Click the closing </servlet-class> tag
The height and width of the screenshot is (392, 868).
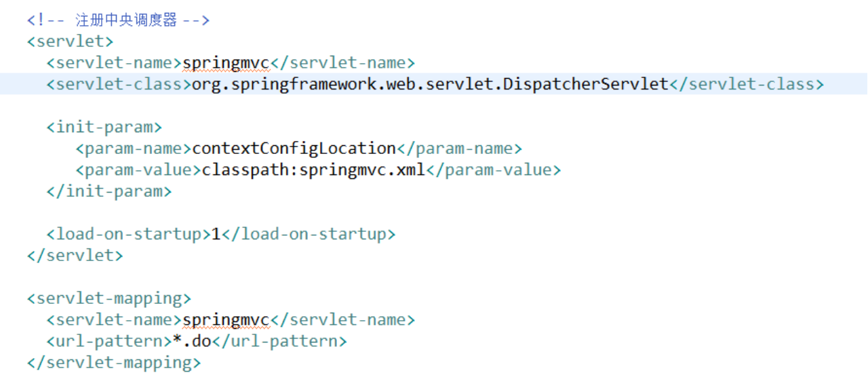tap(747, 84)
